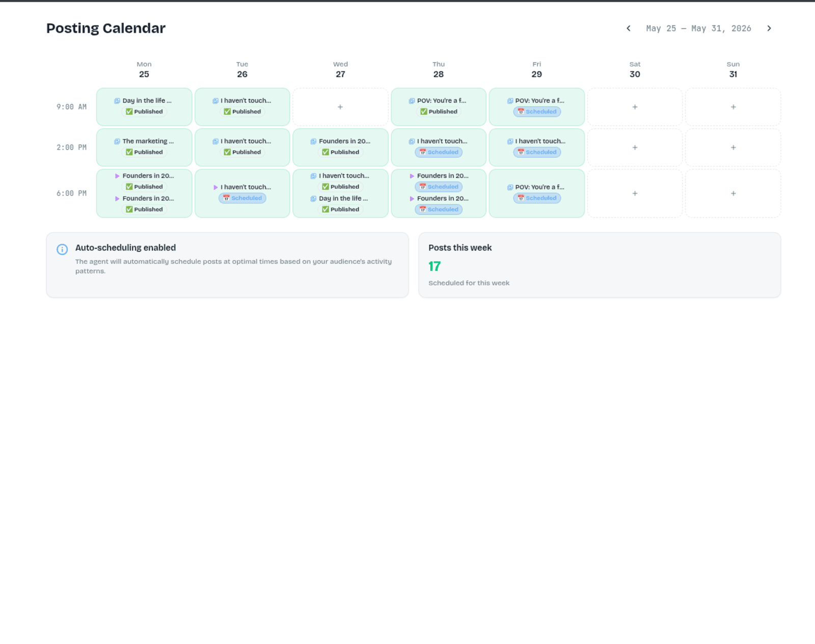Click Published badge on Thursday 9:00 AM post
The width and height of the screenshot is (815, 644).
pos(439,112)
